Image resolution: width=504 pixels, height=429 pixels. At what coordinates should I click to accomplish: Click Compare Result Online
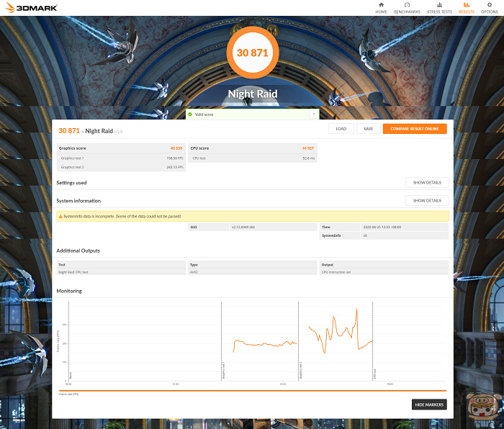[414, 129]
